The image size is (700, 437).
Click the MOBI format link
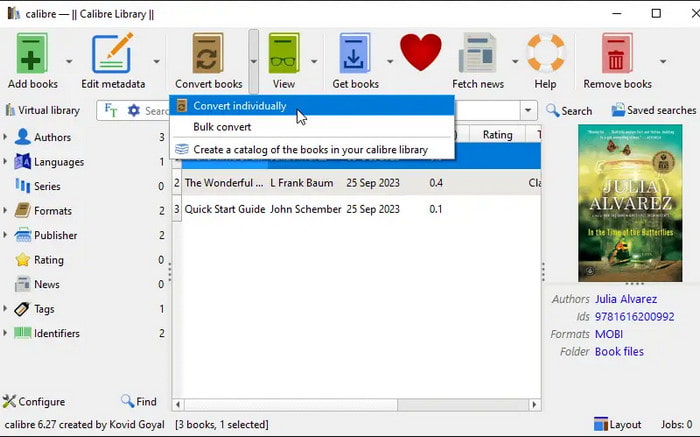tap(608, 334)
